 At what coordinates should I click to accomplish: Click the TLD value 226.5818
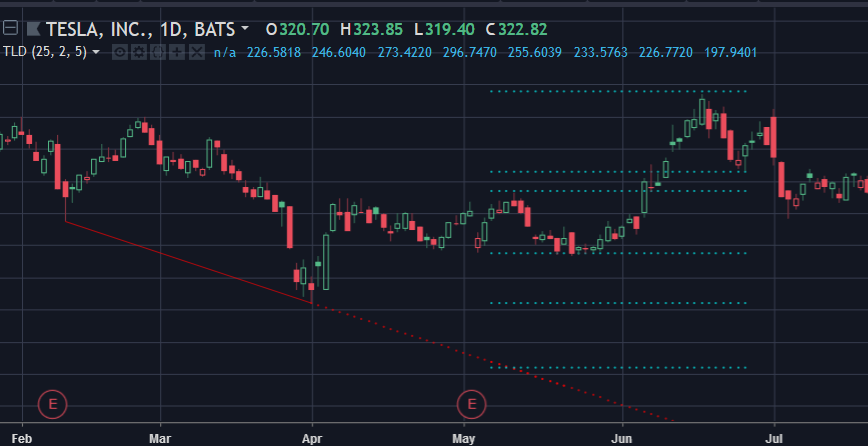tap(274, 53)
